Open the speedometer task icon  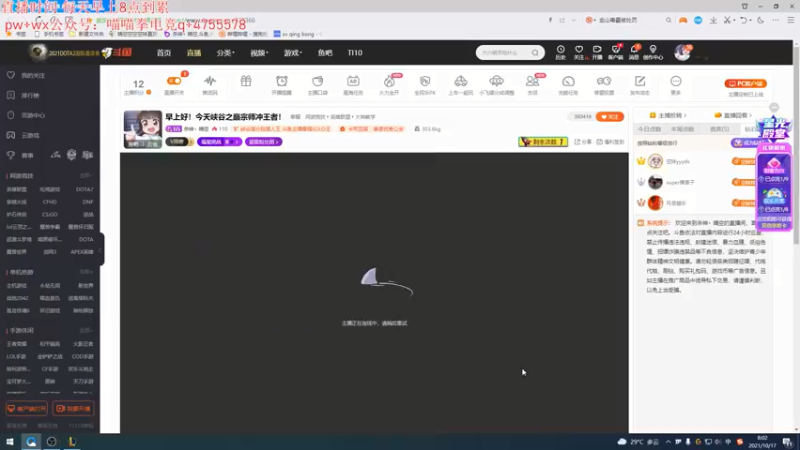click(568, 81)
